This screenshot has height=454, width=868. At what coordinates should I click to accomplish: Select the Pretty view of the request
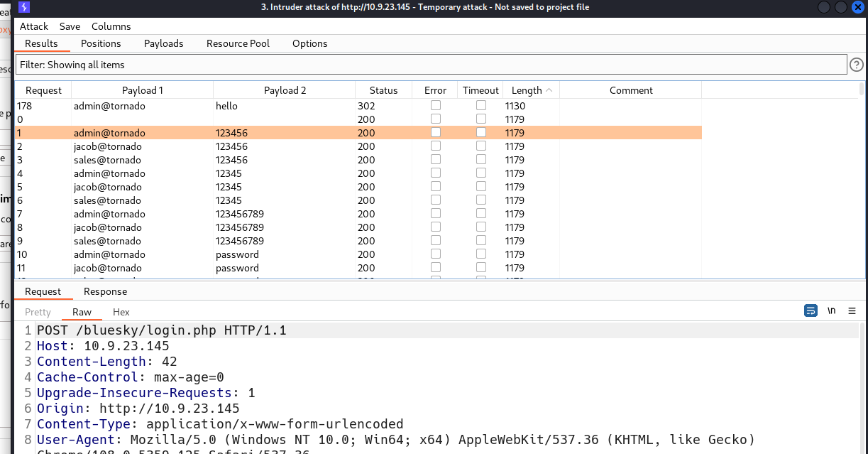[x=38, y=312]
